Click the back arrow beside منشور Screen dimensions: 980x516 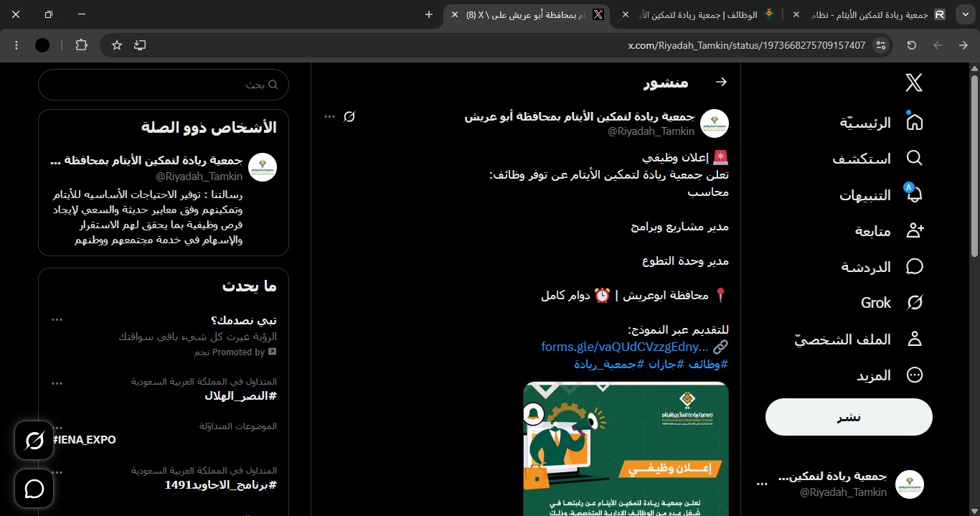pyautogui.click(x=722, y=82)
